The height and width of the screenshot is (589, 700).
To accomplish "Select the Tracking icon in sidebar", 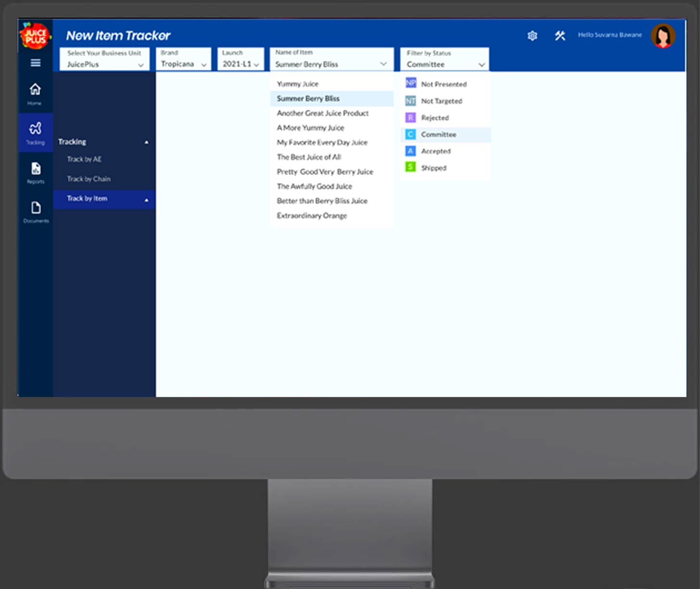I will click(x=35, y=133).
